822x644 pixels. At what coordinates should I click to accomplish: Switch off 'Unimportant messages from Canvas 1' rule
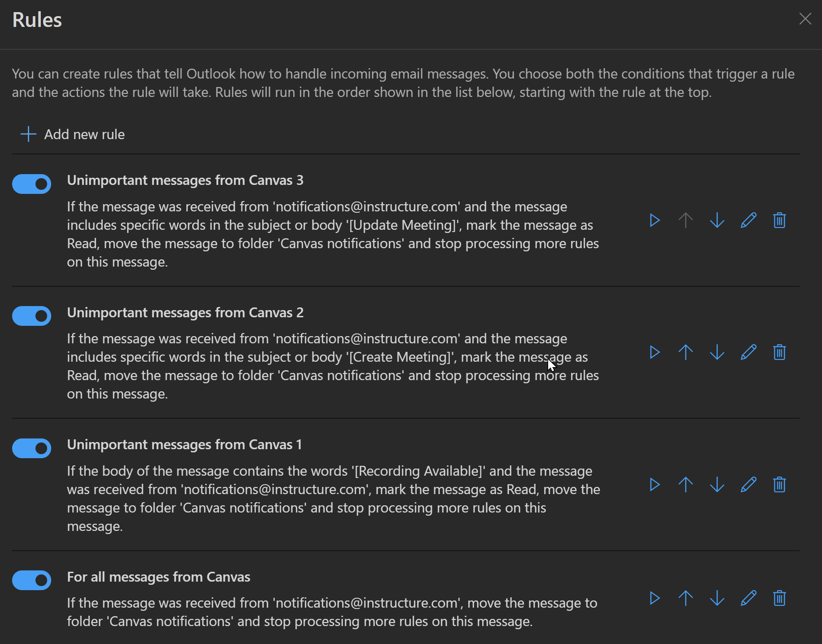tap(31, 448)
